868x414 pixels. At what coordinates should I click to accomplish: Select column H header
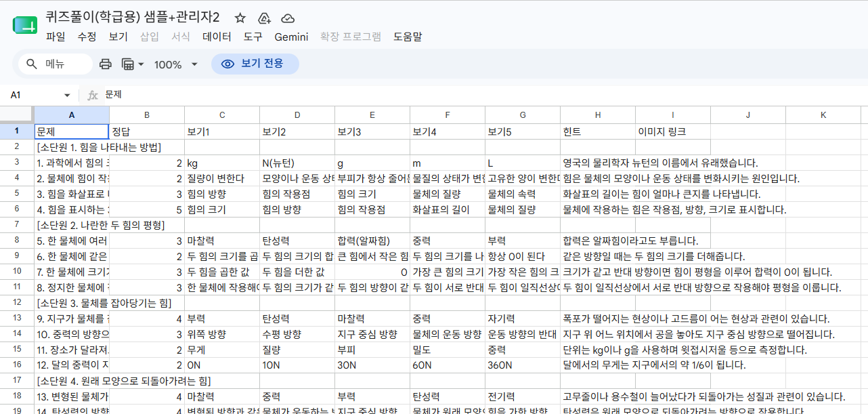point(598,115)
